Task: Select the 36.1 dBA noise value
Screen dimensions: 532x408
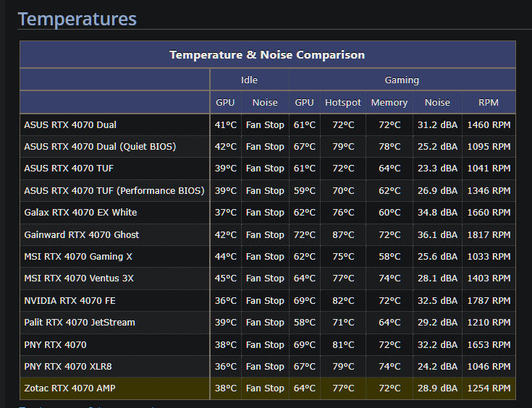Action: 437,234
